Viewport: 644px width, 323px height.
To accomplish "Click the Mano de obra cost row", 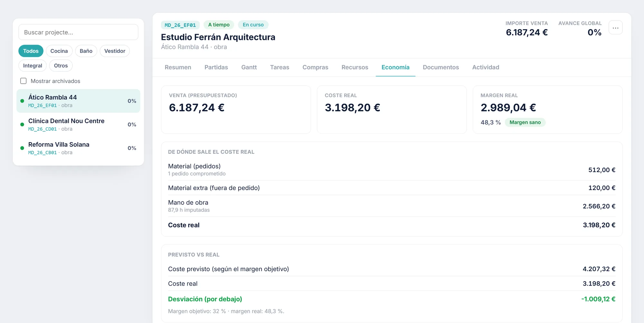I will click(392, 206).
